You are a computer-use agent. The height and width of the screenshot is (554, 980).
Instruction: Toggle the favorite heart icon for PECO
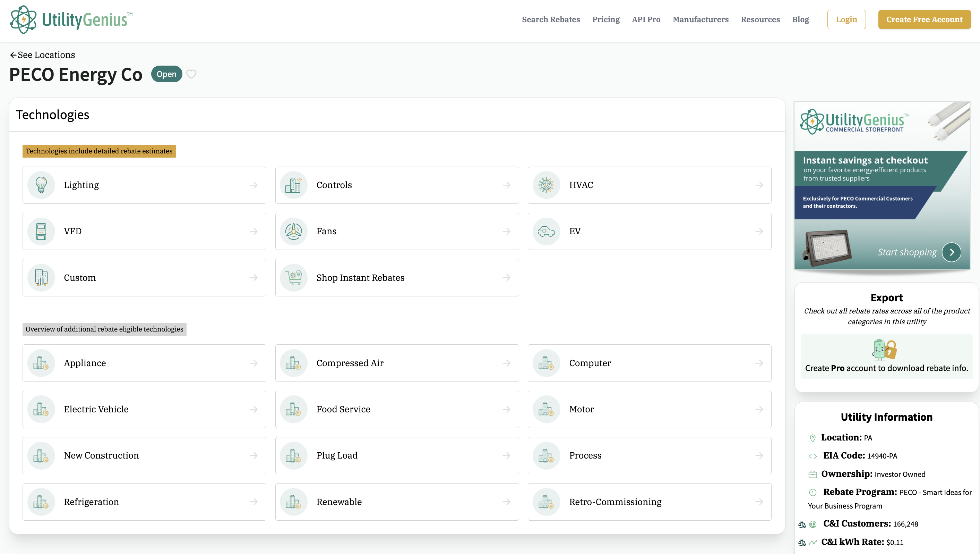(x=191, y=74)
